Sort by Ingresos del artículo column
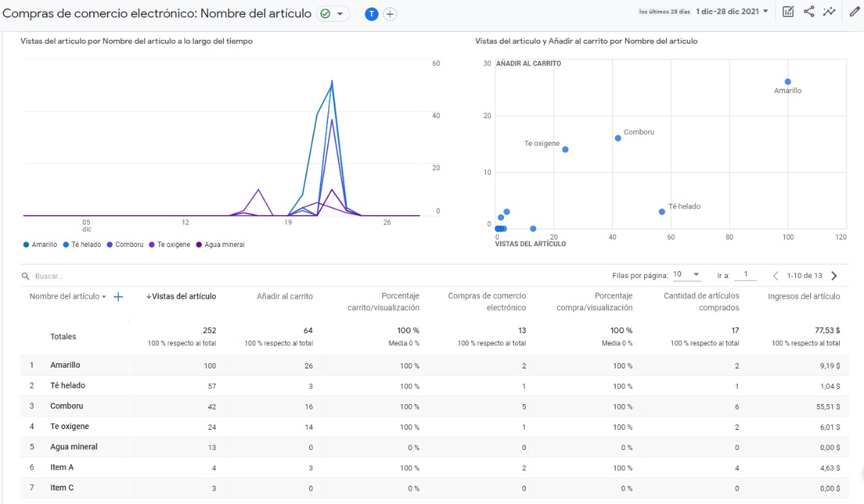Screen dimensions: 864x504 pos(804,296)
